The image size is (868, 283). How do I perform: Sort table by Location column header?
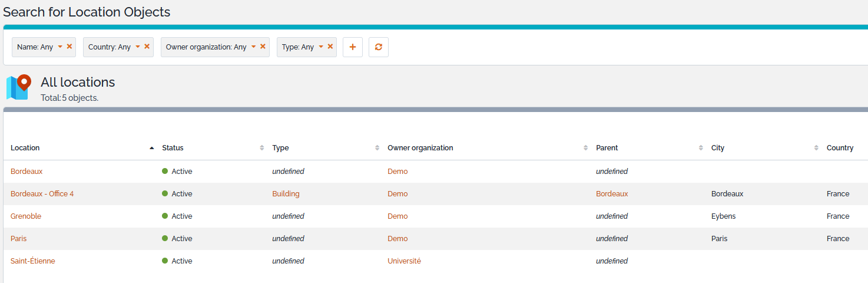pos(25,148)
